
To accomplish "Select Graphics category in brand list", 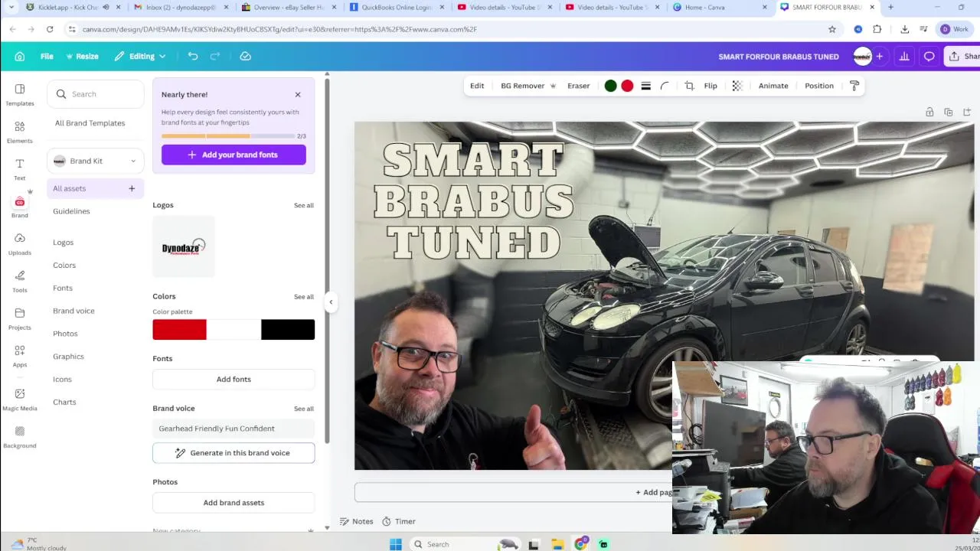I will tap(68, 357).
